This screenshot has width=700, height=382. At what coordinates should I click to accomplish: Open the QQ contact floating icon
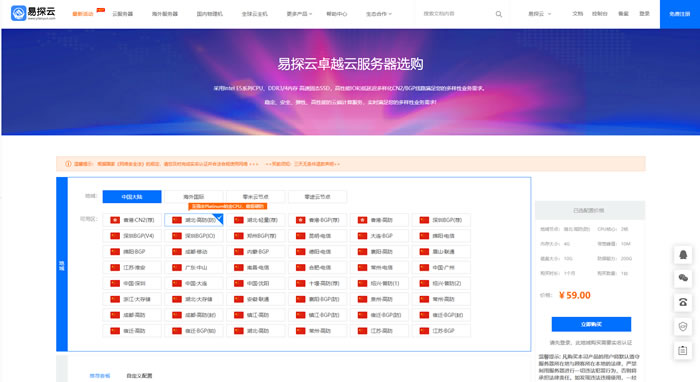(683, 254)
